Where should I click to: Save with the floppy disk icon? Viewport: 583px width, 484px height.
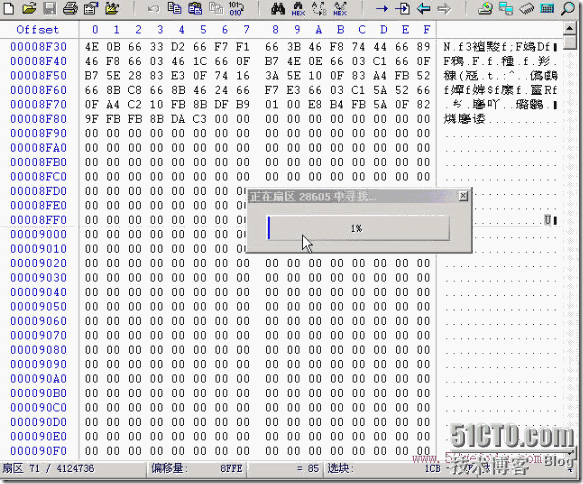click(49, 8)
